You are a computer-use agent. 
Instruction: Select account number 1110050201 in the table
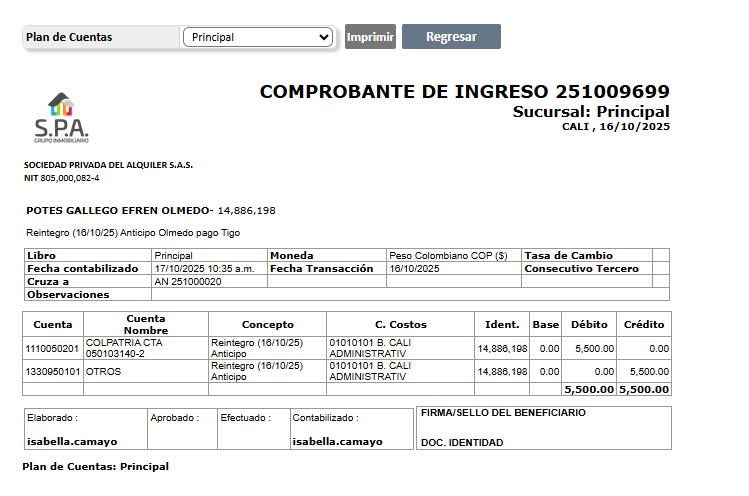[x=51, y=348]
